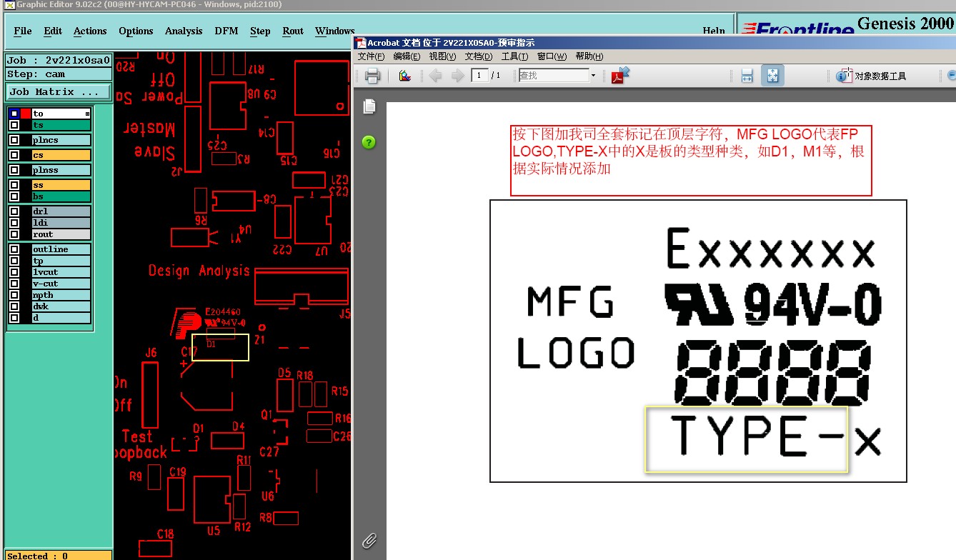Image resolution: width=956 pixels, height=560 pixels.
Task: Toggle display checkbox for layer bs
Action: coord(14,196)
